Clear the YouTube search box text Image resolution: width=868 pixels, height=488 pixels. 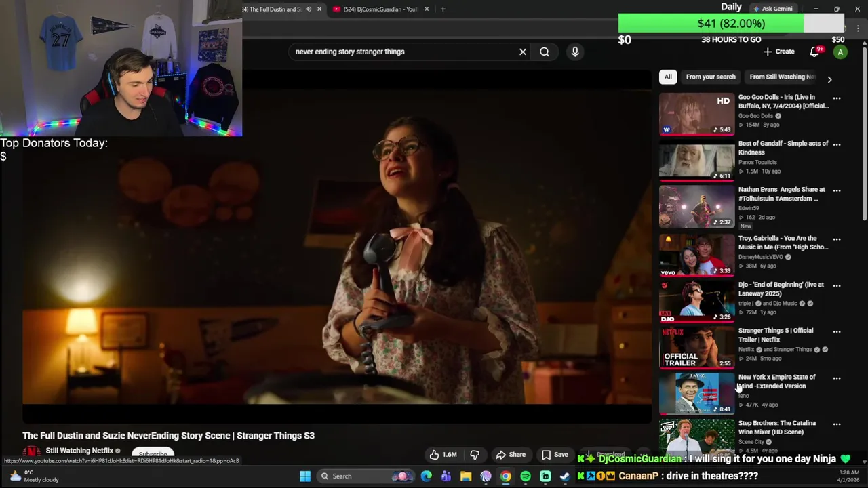coord(523,52)
